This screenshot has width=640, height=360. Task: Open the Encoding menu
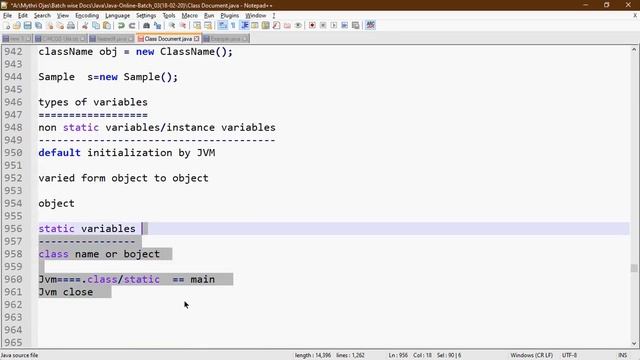pos(87,16)
